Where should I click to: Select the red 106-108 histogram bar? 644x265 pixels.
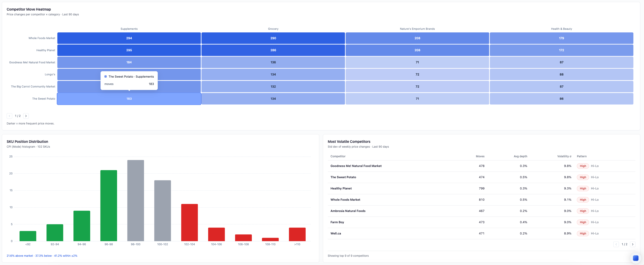pyautogui.click(x=243, y=238)
